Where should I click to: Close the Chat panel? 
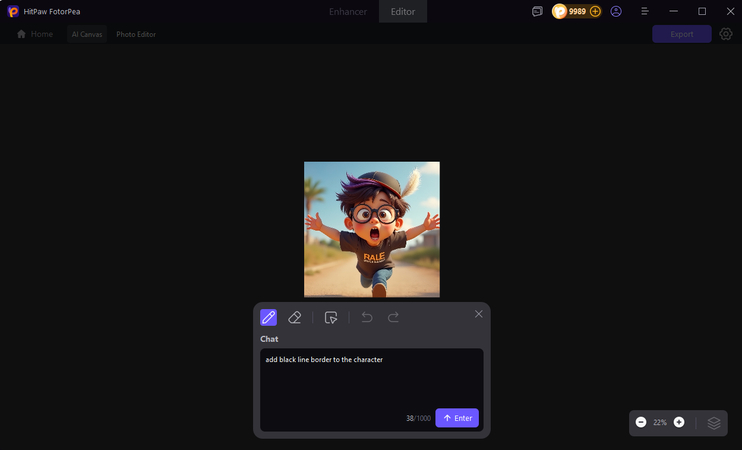click(479, 314)
